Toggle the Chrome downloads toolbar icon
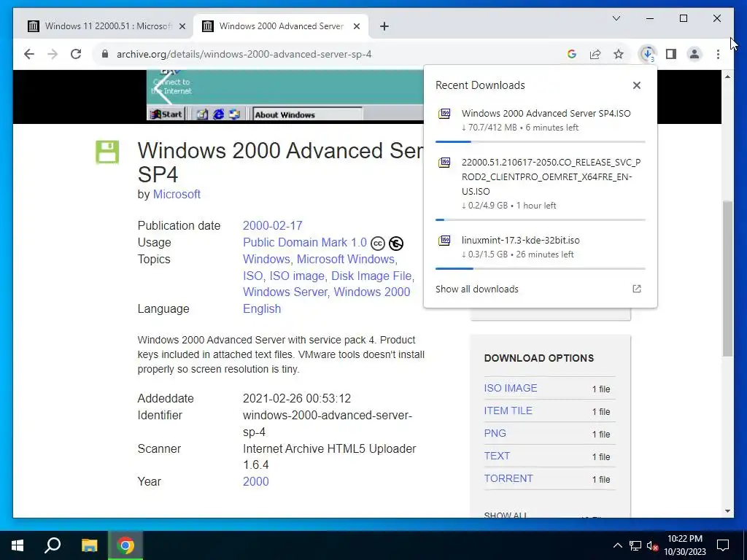Viewport: 747px width, 560px height. (648, 54)
